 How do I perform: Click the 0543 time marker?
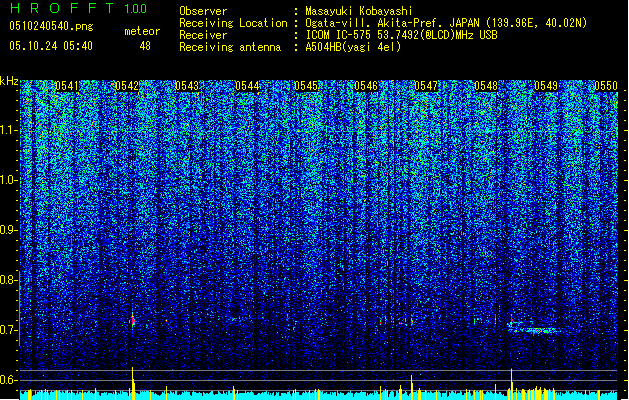pyautogui.click(x=187, y=86)
